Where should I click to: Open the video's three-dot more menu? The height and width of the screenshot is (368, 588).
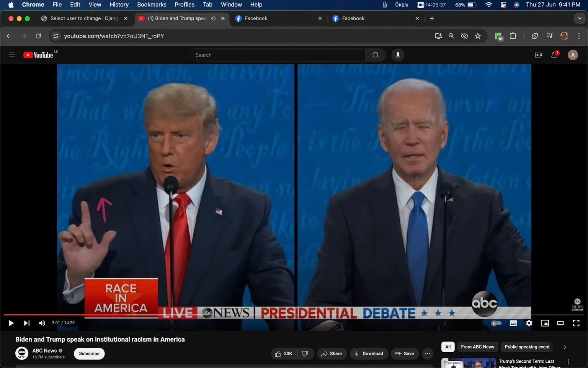click(x=427, y=353)
